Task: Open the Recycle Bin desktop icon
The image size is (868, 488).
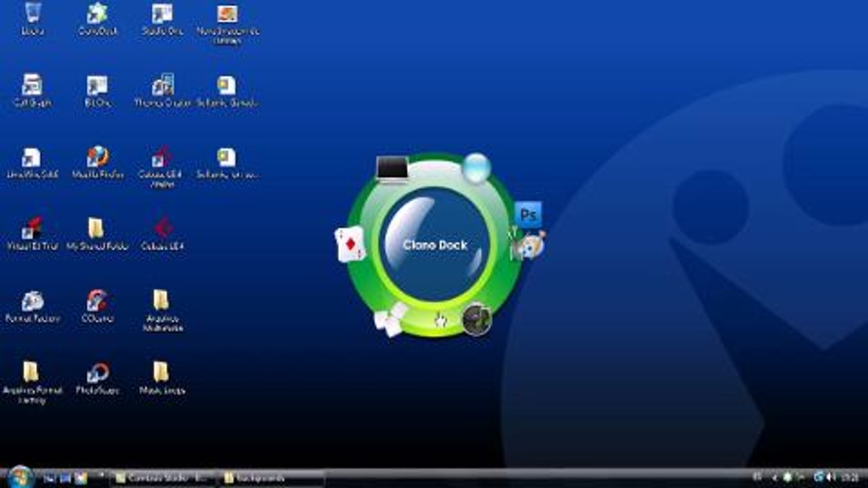Action: (32, 19)
